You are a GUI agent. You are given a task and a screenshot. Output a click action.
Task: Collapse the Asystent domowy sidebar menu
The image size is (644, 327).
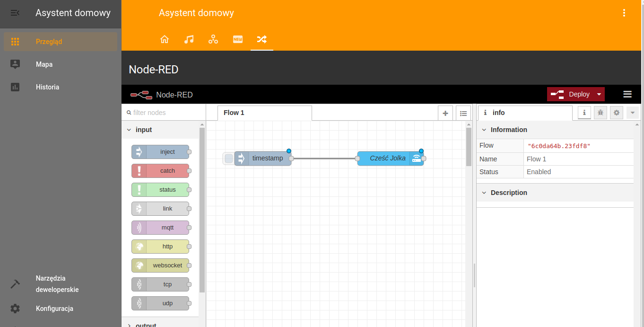(15, 13)
